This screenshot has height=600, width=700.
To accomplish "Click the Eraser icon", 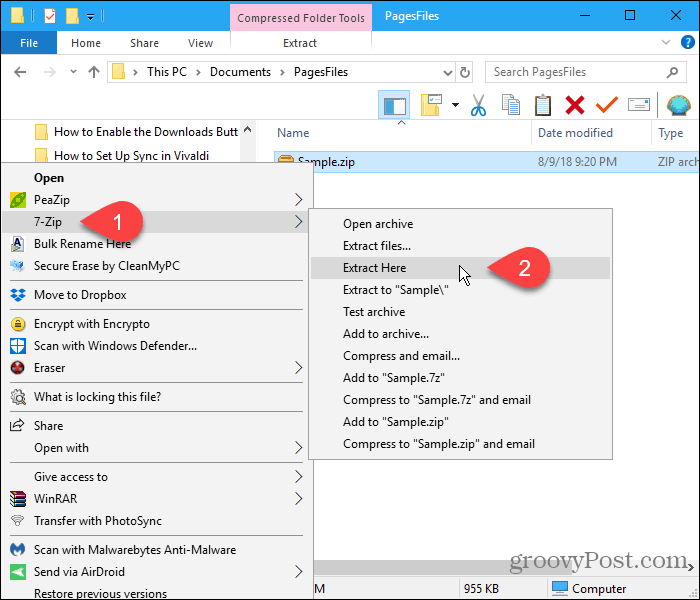I will tap(18, 368).
